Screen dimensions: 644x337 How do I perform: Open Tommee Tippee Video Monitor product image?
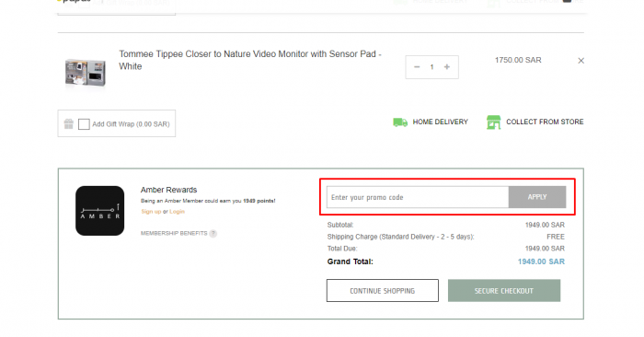(86, 73)
